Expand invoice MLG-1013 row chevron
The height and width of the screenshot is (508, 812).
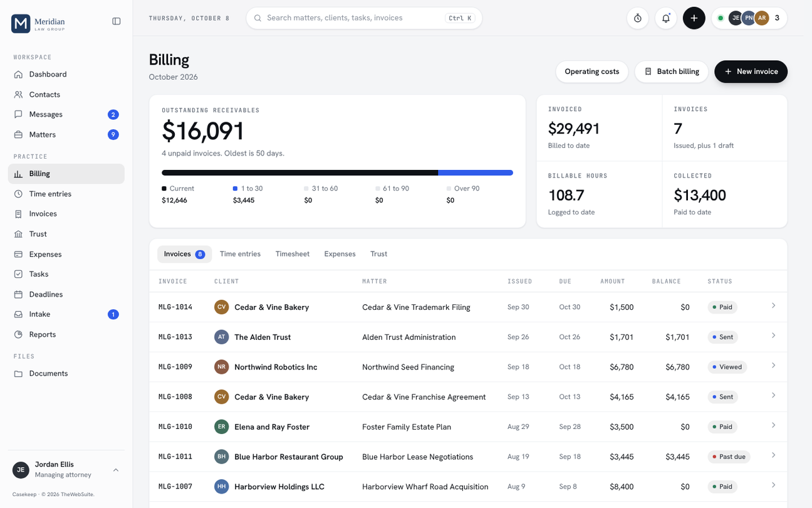[x=774, y=336]
